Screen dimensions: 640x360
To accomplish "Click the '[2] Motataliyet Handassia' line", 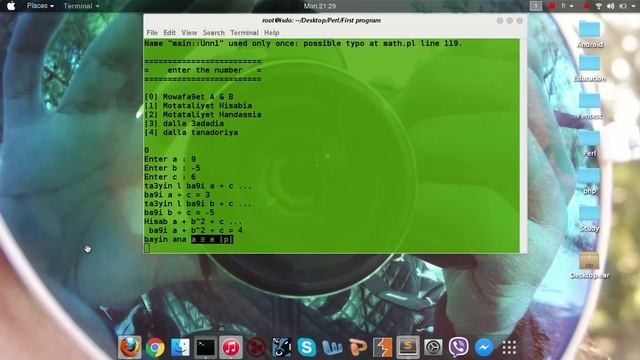I will click(202, 115).
